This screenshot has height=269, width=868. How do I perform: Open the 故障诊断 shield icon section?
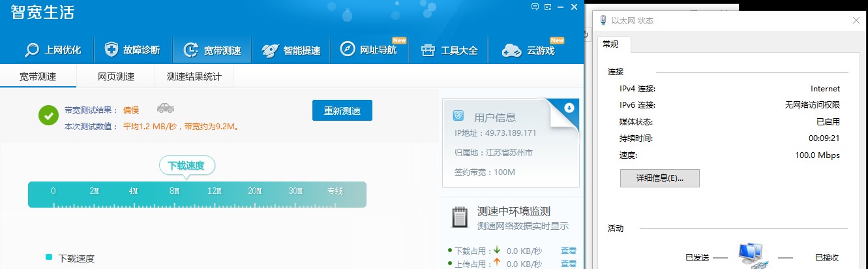coord(132,50)
